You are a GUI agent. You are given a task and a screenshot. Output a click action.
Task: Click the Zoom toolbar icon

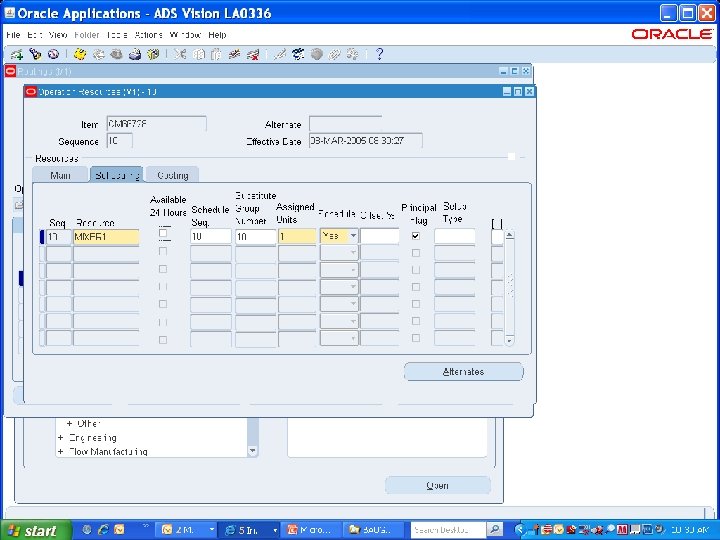click(298, 54)
